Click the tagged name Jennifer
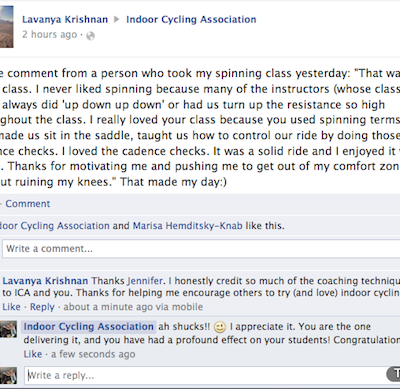Viewport: 400px width, 389px height. pyautogui.click(x=145, y=281)
